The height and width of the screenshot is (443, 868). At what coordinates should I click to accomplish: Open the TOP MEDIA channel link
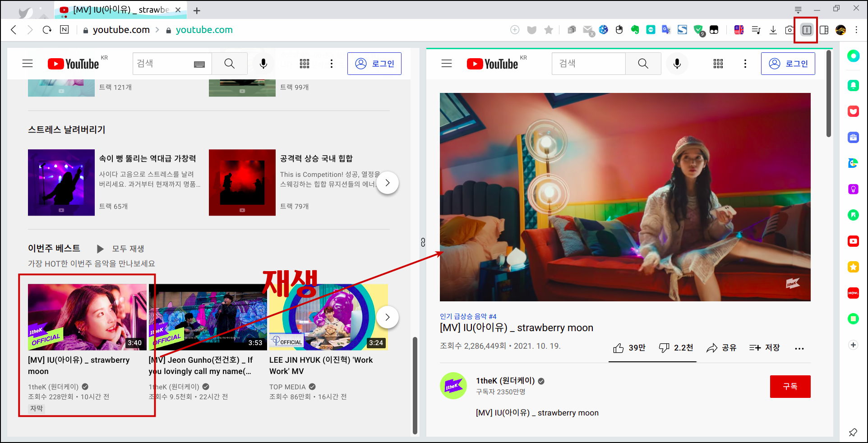tap(287, 387)
